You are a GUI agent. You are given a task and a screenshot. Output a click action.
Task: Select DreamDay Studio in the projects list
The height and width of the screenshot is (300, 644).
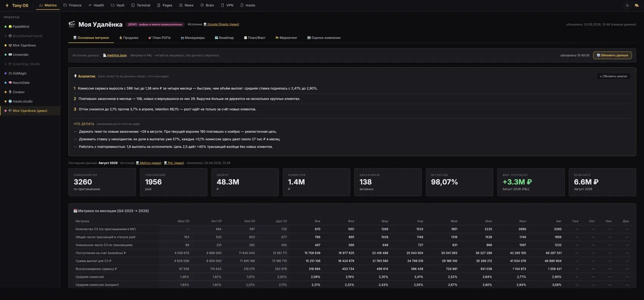30,64
